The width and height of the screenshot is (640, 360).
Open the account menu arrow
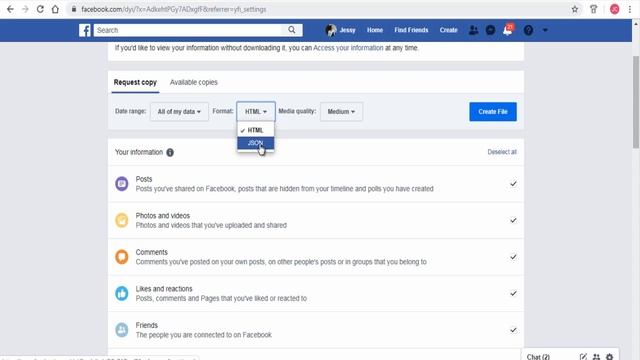(x=545, y=30)
